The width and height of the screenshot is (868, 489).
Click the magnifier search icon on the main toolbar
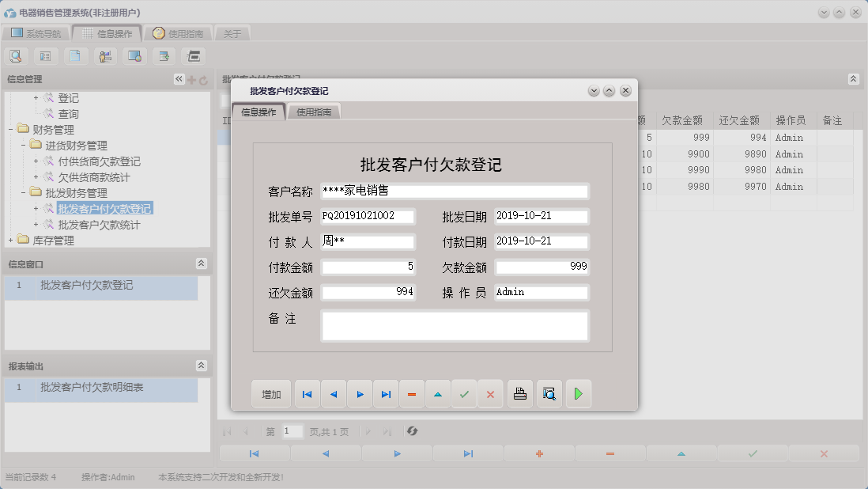(x=16, y=55)
